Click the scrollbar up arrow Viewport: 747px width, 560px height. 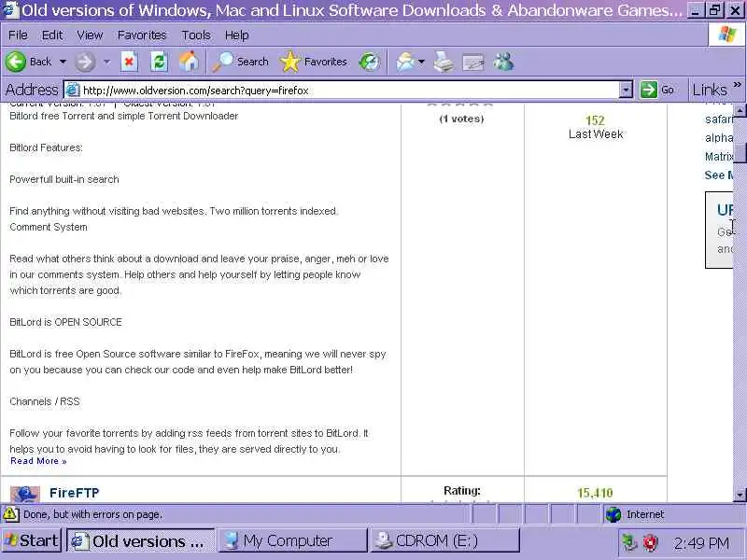740,111
